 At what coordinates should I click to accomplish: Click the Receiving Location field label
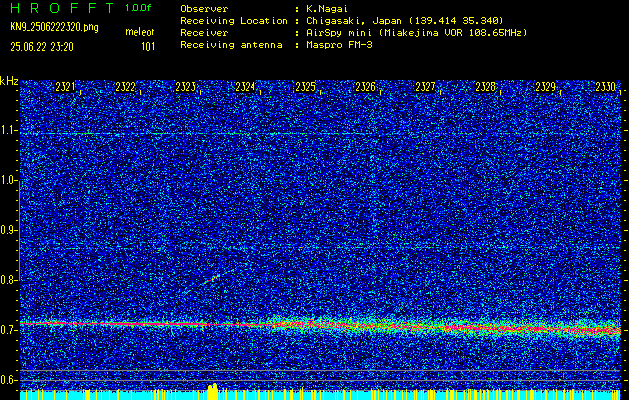pos(234,20)
